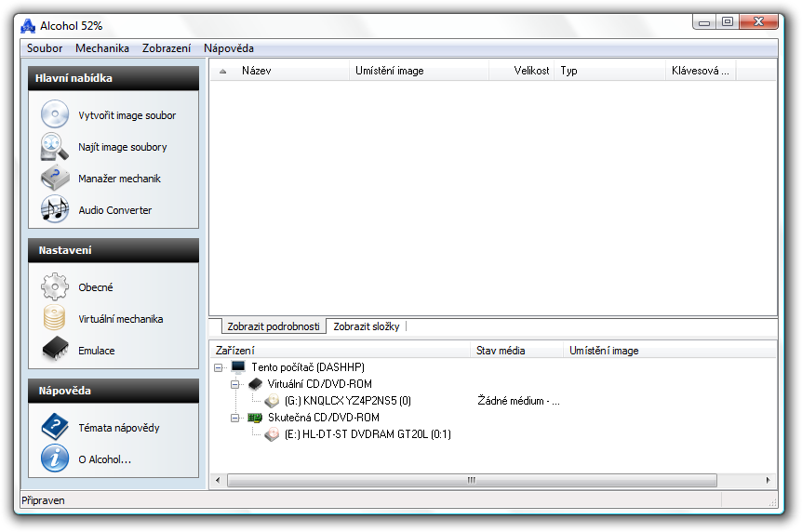Open Najít image soubory link

point(123,147)
